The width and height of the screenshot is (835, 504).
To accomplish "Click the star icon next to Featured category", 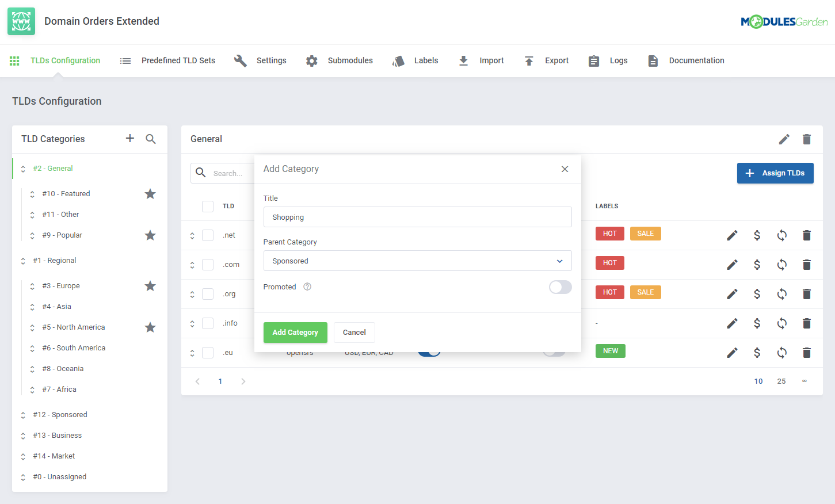I will (x=150, y=194).
